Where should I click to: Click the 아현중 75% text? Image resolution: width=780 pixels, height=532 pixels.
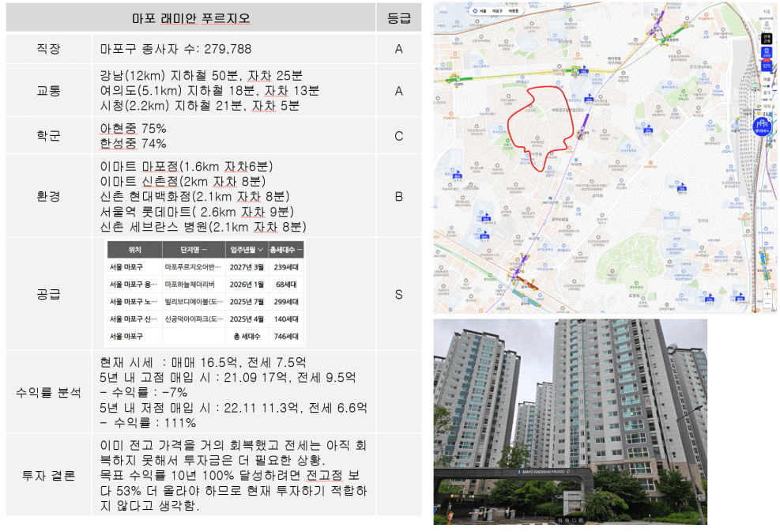[x=133, y=128]
